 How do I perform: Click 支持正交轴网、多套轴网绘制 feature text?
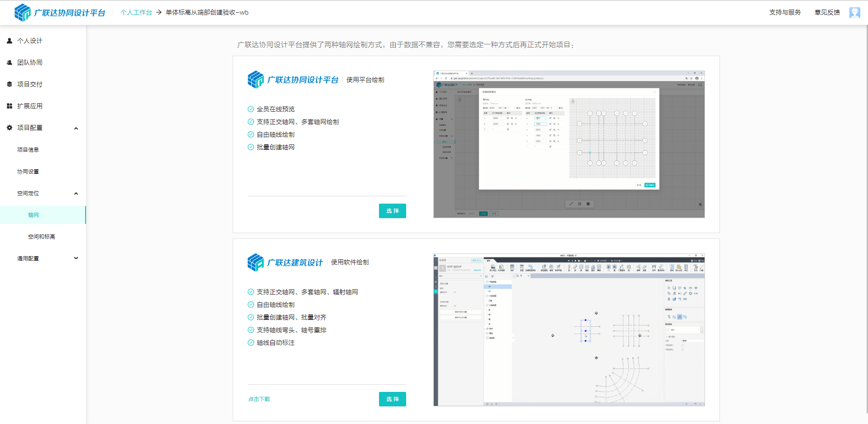[x=298, y=122]
